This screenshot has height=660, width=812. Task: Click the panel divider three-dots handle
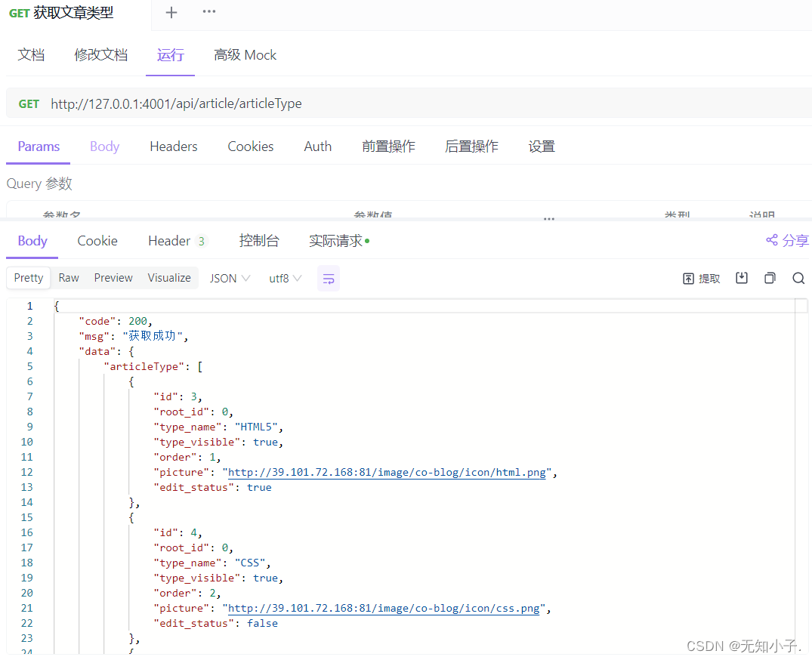(x=549, y=219)
